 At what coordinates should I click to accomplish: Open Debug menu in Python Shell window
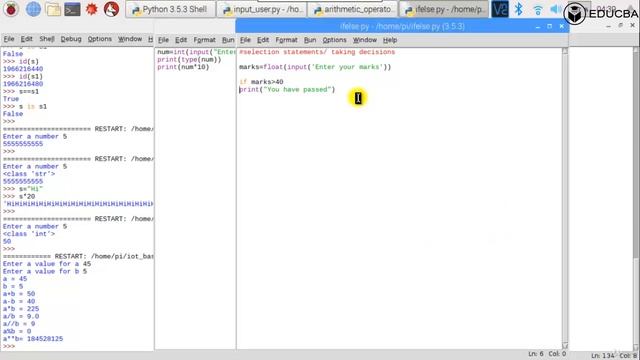point(71,39)
